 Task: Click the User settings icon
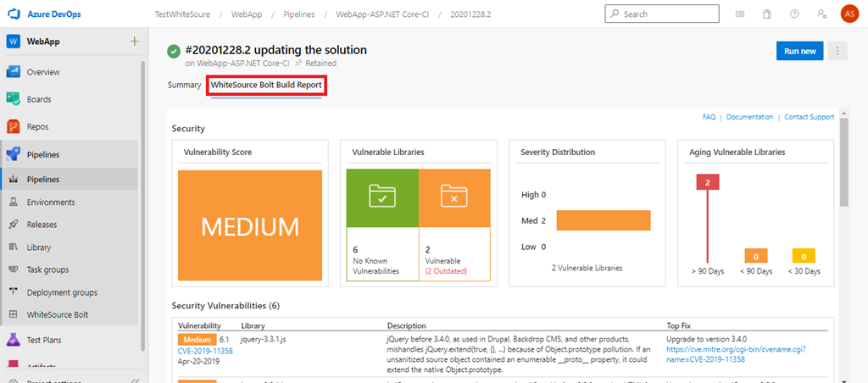[x=821, y=14]
